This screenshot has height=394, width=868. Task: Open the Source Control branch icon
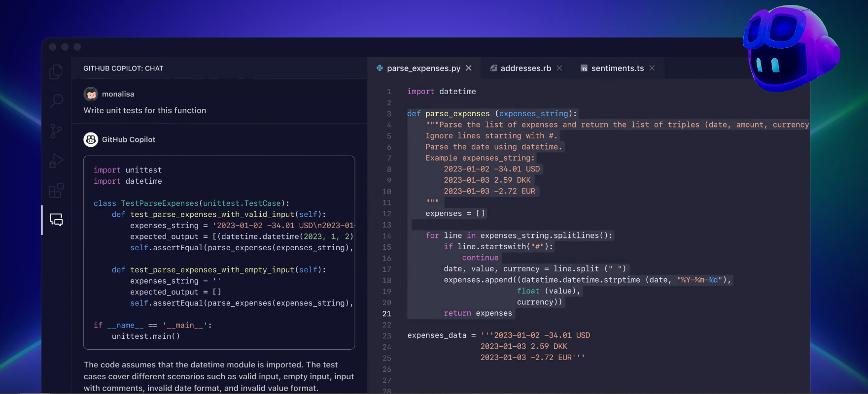[x=56, y=131]
